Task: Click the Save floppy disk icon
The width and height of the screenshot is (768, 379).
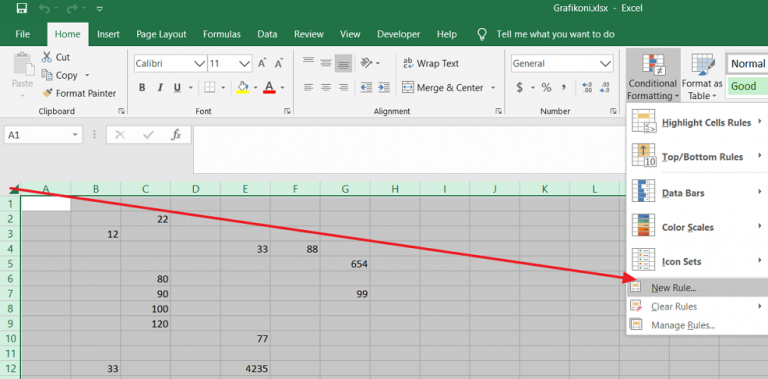Action: point(22,8)
